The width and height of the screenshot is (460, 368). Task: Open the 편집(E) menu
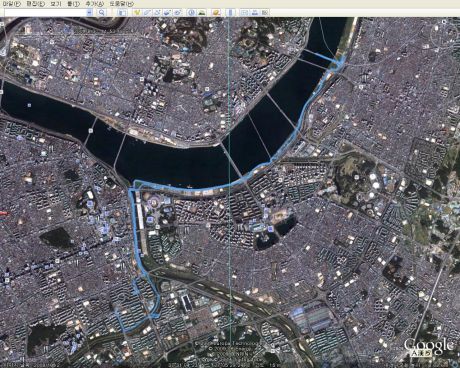pos(36,4)
